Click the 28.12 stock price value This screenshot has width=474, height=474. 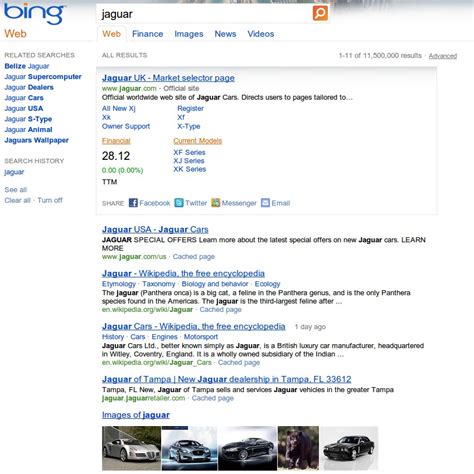[x=116, y=156]
